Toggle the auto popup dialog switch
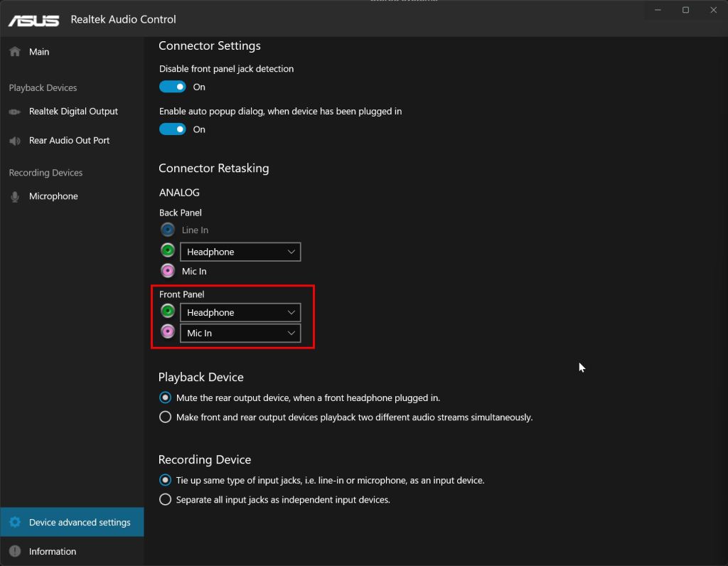Image resolution: width=728 pixels, height=566 pixels. coord(172,129)
